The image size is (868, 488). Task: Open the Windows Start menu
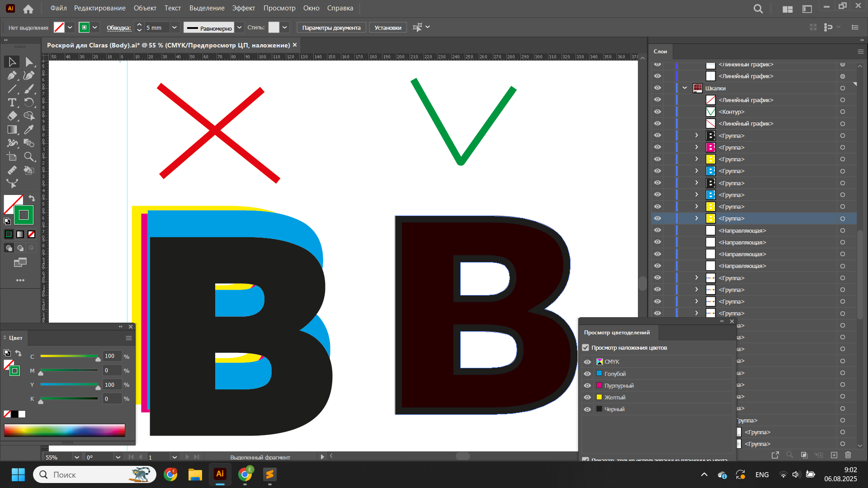18,474
